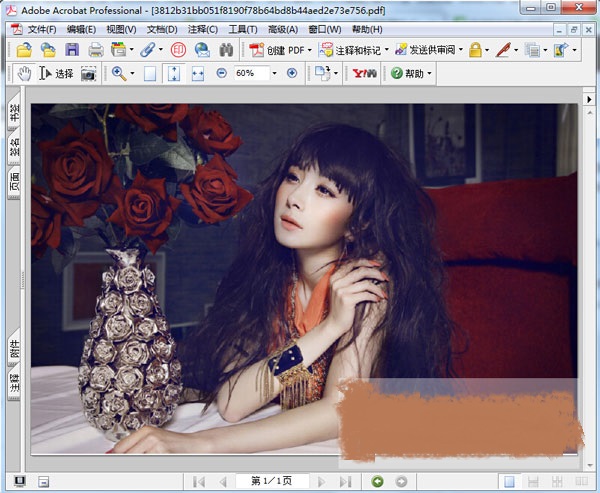Open the 工具(T) menu
This screenshot has height=493, width=600.
point(243,30)
